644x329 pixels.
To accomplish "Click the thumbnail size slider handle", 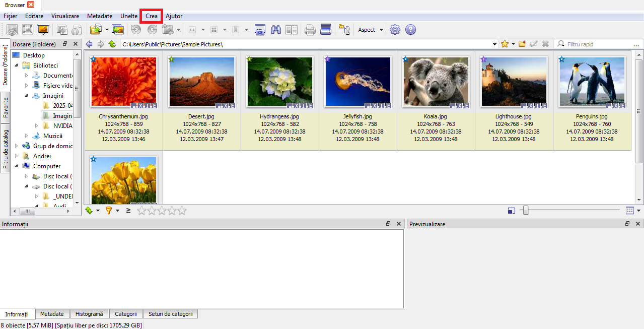I will [525, 211].
